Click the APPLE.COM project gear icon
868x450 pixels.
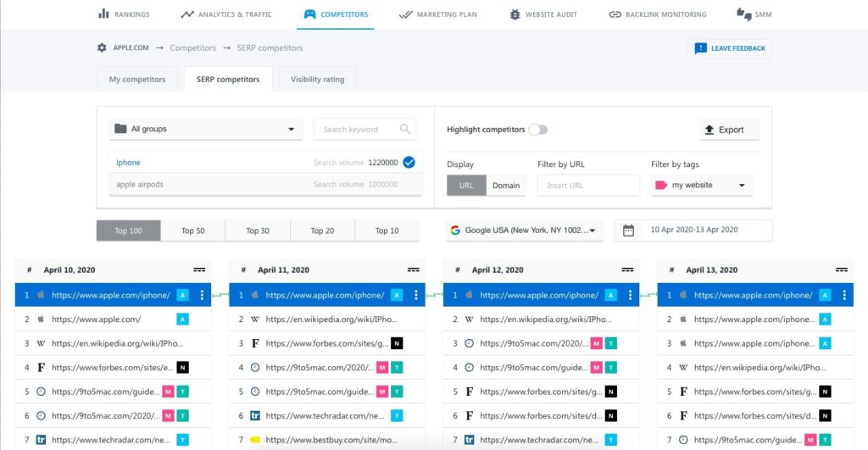pyautogui.click(x=102, y=47)
